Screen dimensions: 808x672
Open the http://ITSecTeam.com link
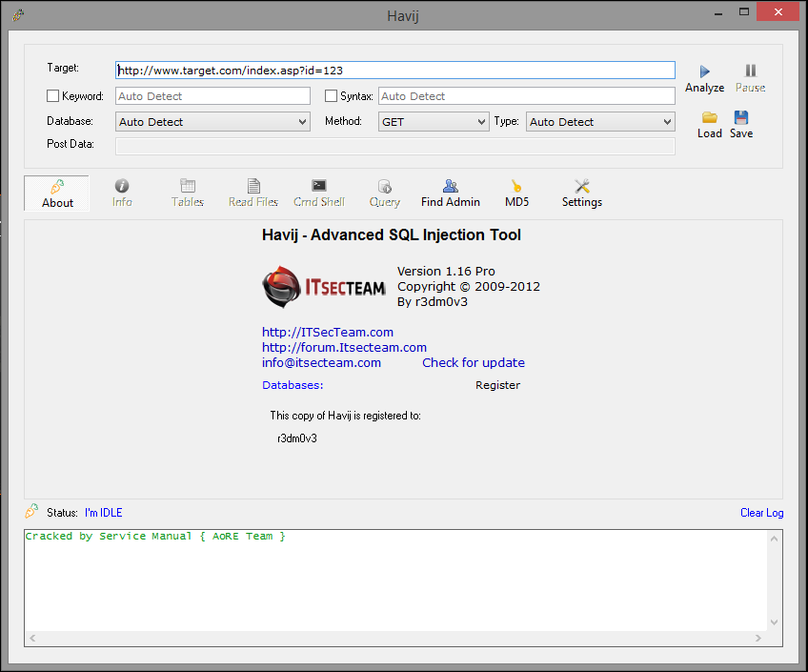(328, 333)
